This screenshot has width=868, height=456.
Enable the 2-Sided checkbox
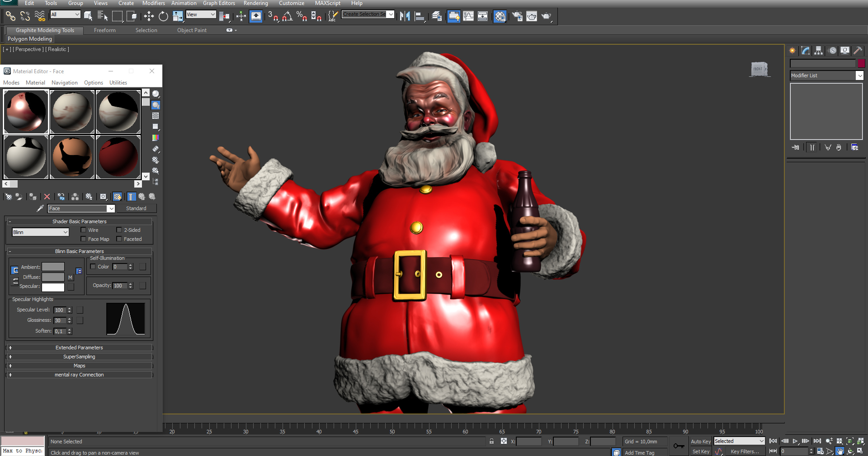[x=118, y=230]
